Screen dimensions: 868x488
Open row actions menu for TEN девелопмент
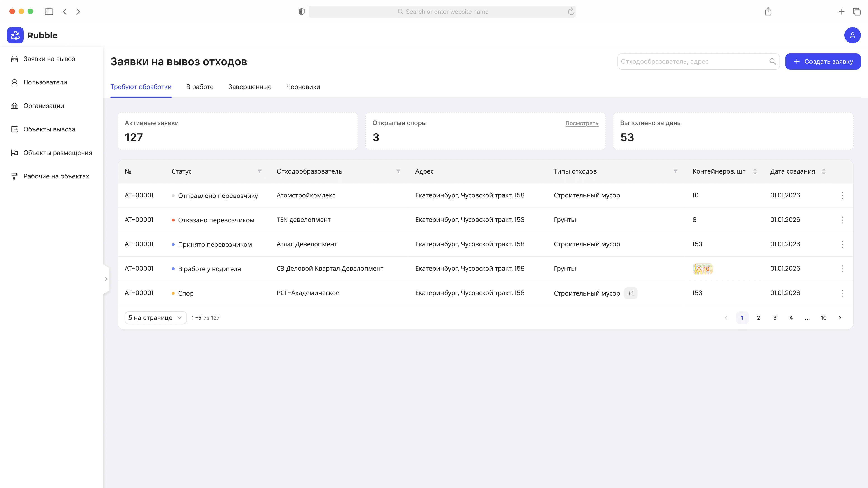click(842, 220)
